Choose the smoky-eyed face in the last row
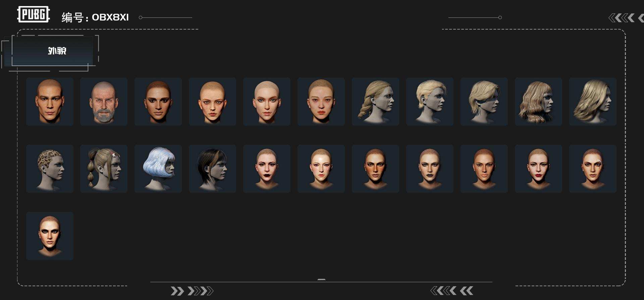 coord(50,236)
